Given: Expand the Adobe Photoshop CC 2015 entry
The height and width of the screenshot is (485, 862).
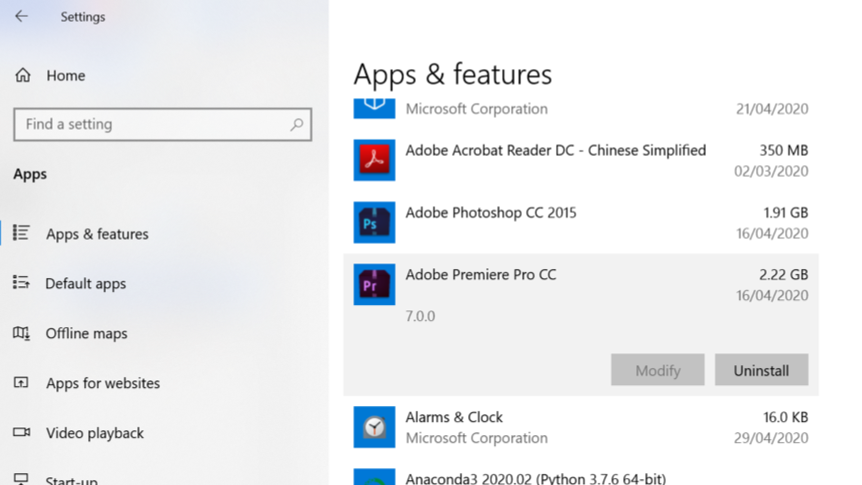Looking at the screenshot, I should point(580,222).
